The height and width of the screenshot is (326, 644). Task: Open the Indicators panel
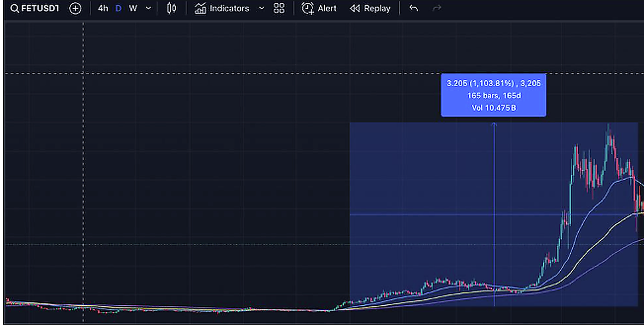[222, 8]
